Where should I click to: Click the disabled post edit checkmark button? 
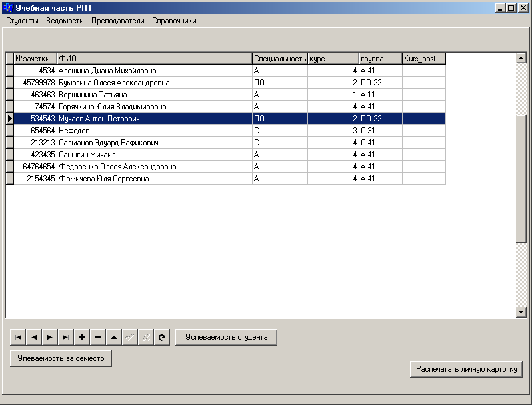(x=130, y=337)
